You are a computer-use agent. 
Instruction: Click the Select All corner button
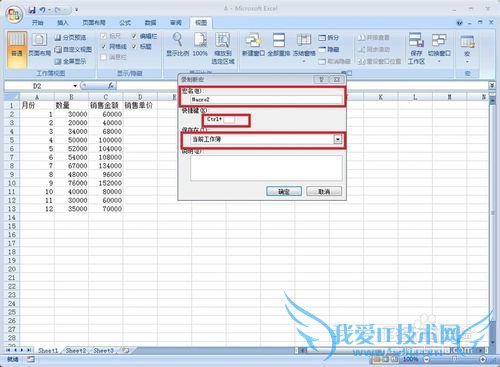click(x=12, y=97)
